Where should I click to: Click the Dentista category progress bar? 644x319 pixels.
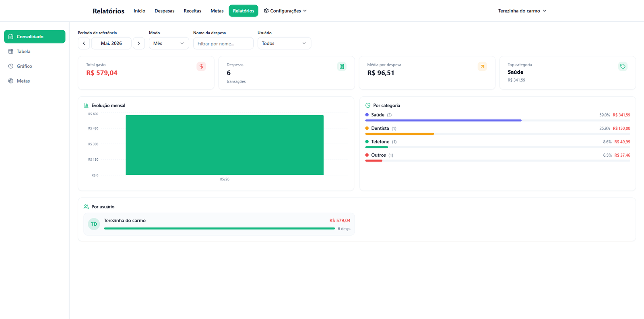[x=497, y=134]
